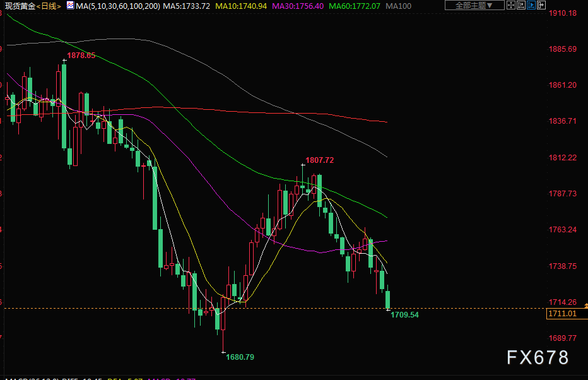588x380 pixels.
Task: Click the 1709.54 latest low label
Action: click(405, 314)
